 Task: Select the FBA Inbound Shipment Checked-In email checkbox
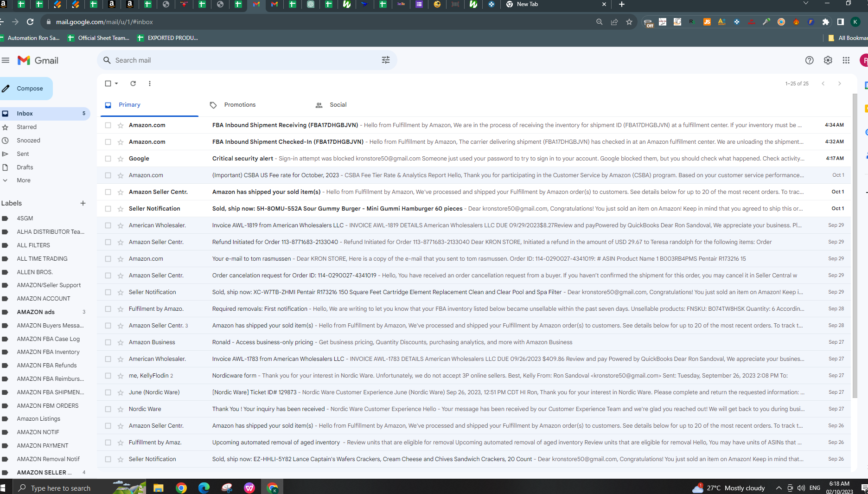pos(108,142)
